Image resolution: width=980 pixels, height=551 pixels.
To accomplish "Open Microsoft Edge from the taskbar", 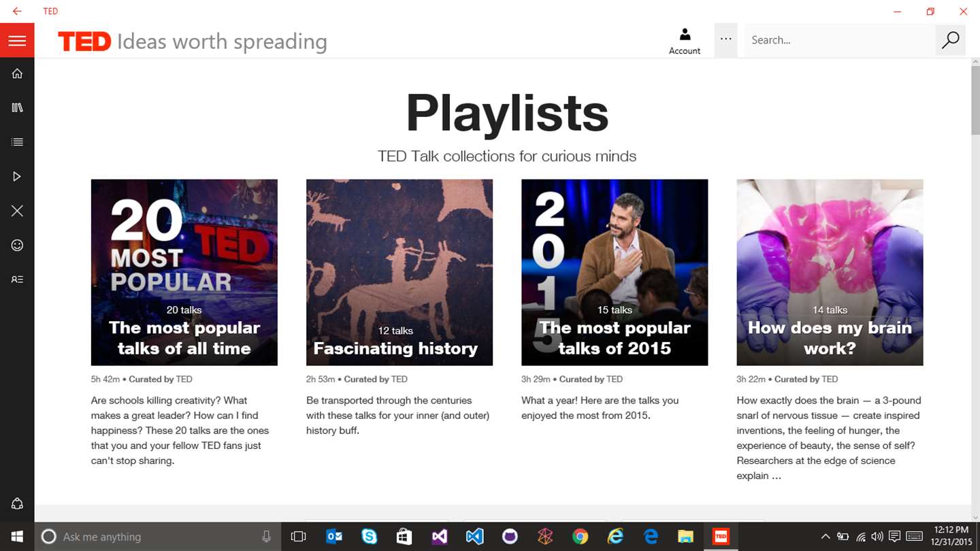I will [x=651, y=537].
